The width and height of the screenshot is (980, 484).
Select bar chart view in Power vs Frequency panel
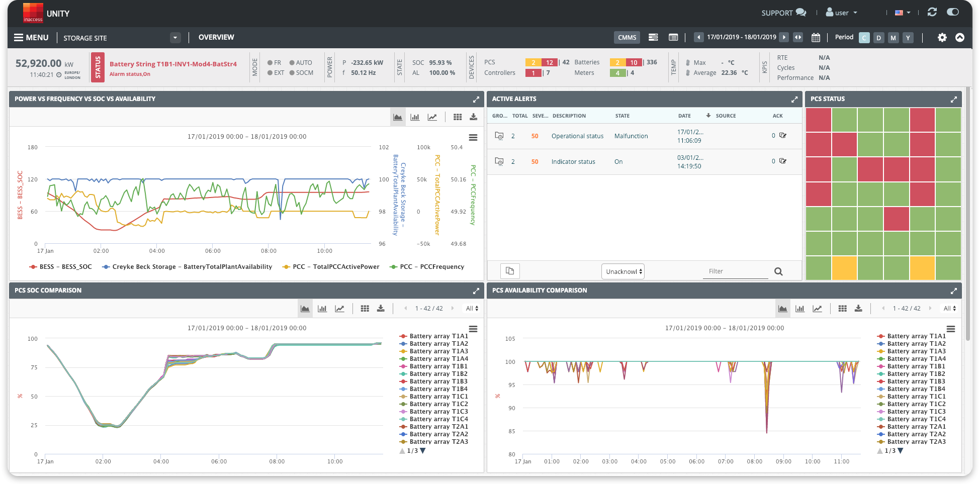point(415,117)
